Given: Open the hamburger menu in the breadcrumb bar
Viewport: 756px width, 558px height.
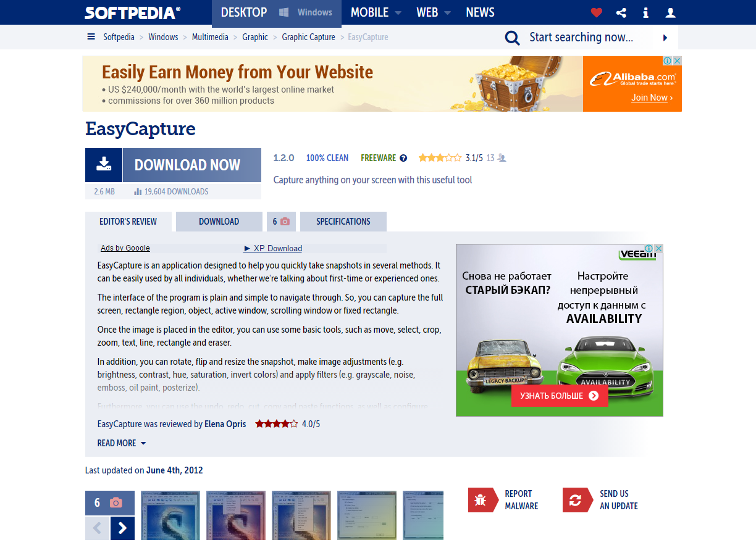Looking at the screenshot, I should pyautogui.click(x=91, y=37).
